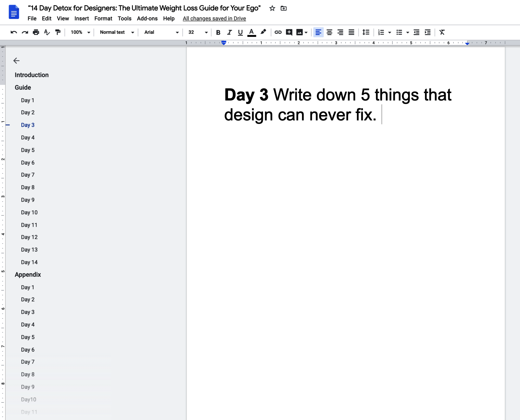The image size is (520, 420).
Task: Decrease indent icon in toolbar
Action: pos(417,32)
